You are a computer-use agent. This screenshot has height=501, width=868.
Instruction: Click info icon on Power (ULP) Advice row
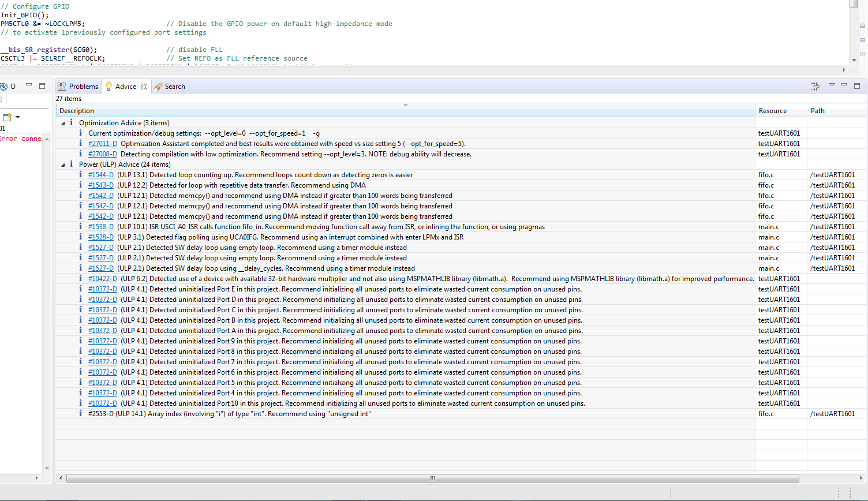tap(72, 164)
